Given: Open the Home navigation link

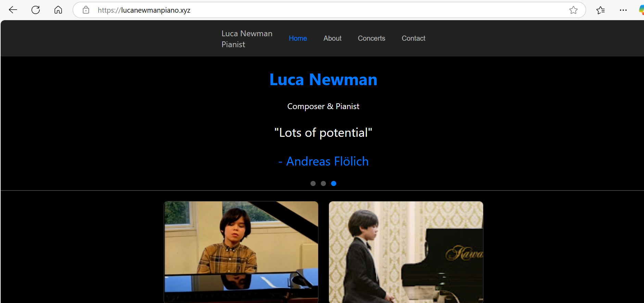Looking at the screenshot, I should (x=298, y=38).
